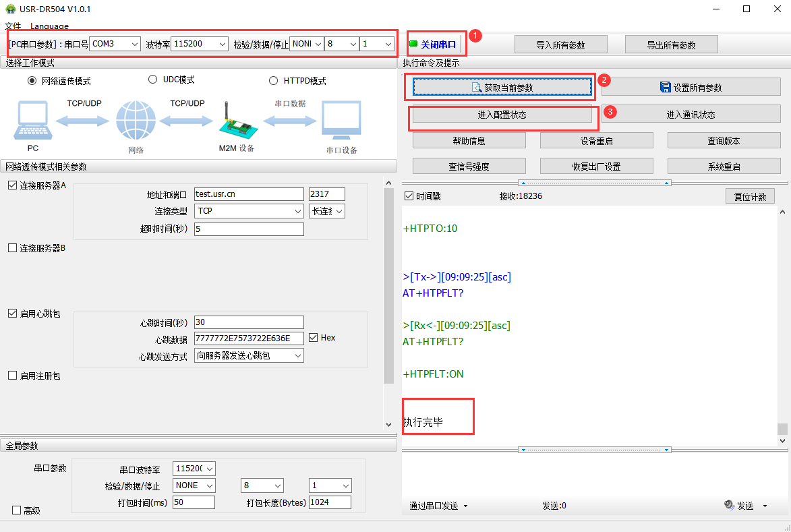The height and width of the screenshot is (532, 791).
Task: Click the 恢复出厂设置 button
Action: coord(596,167)
